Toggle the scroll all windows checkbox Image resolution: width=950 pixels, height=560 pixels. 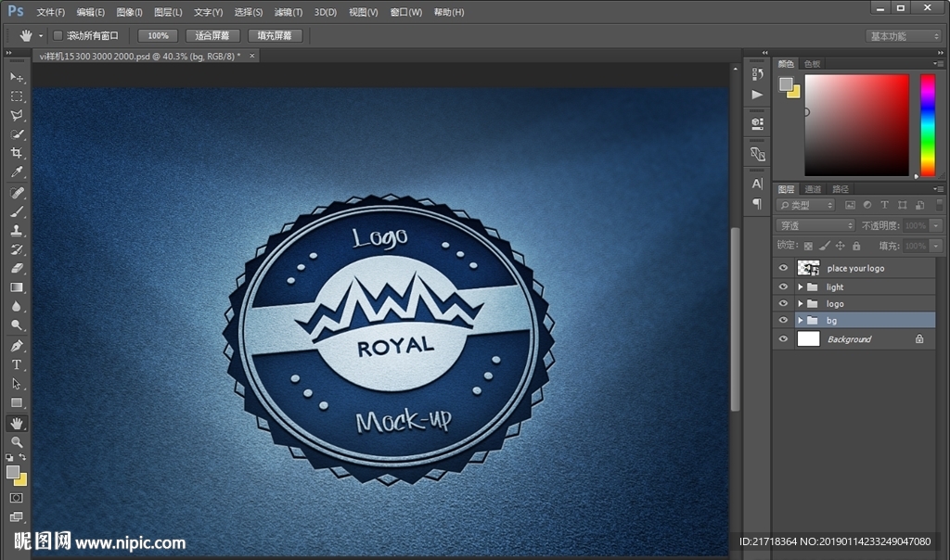click(58, 36)
